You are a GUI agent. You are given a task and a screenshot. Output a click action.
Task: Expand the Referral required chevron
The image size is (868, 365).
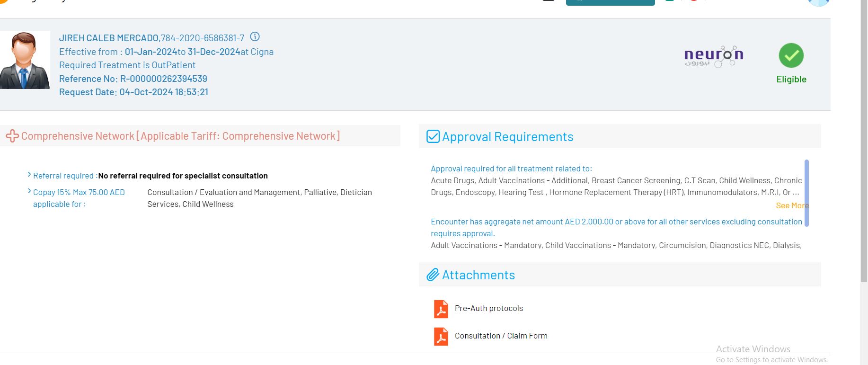click(29, 175)
